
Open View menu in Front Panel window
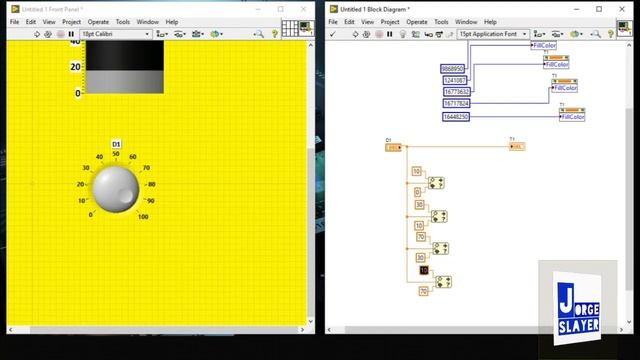pos(49,22)
